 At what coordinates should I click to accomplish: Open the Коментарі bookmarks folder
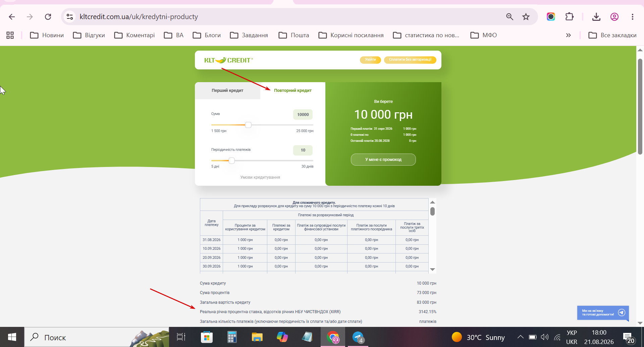135,35
